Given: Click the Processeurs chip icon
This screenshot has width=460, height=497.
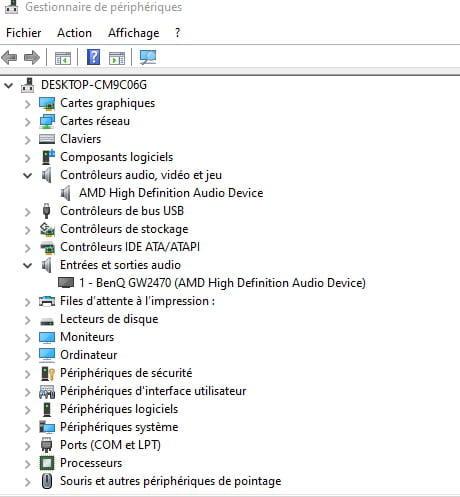Looking at the screenshot, I should (x=47, y=463).
